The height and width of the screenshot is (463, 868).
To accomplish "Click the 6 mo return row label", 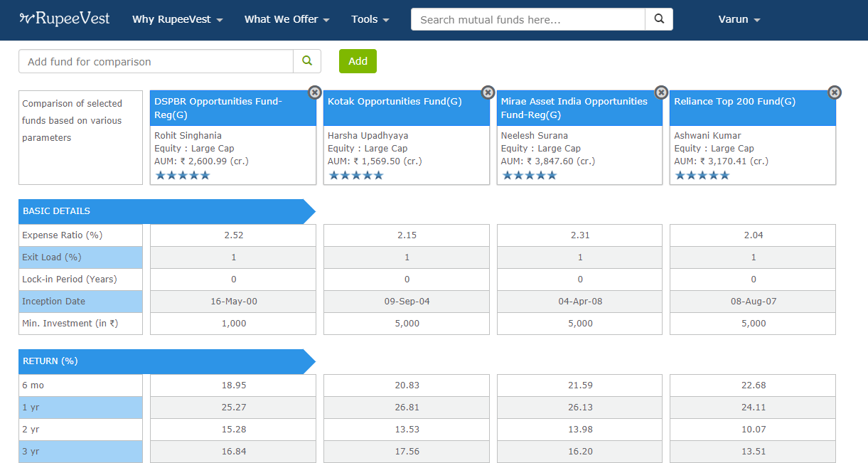I will pos(80,385).
